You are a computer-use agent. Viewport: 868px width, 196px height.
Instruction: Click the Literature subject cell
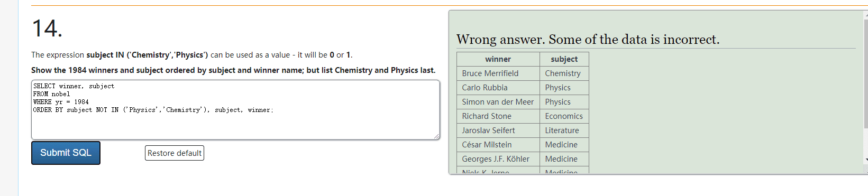coord(564,130)
